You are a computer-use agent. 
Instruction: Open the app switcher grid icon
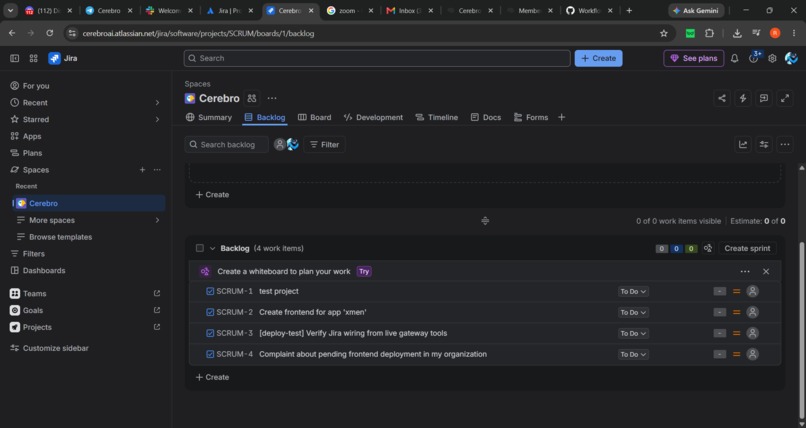point(33,58)
